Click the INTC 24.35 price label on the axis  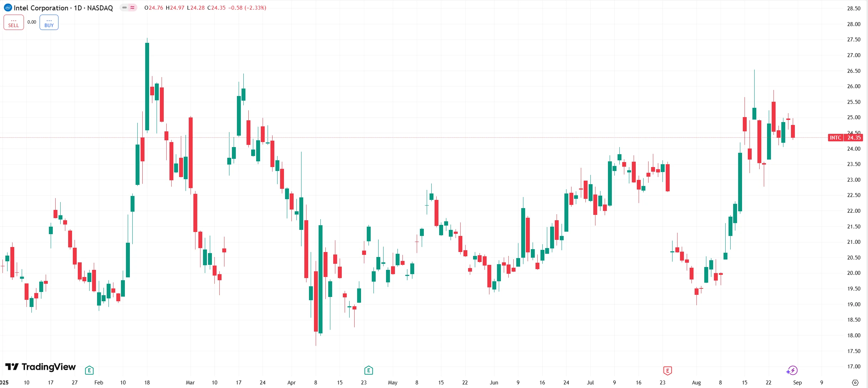(845, 138)
